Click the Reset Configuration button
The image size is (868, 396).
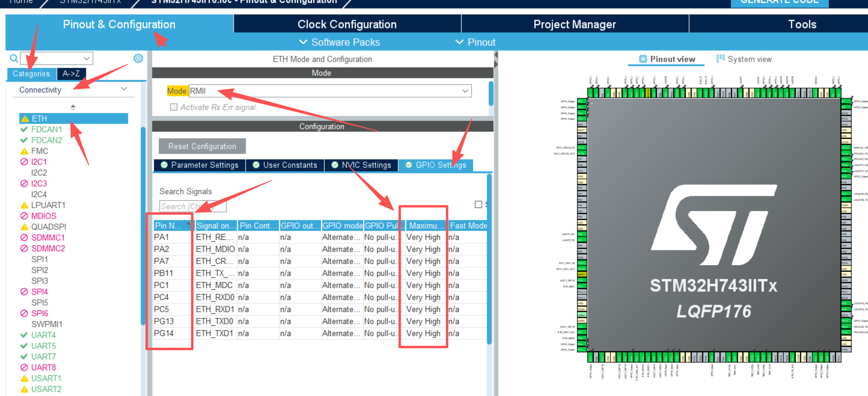click(x=202, y=146)
